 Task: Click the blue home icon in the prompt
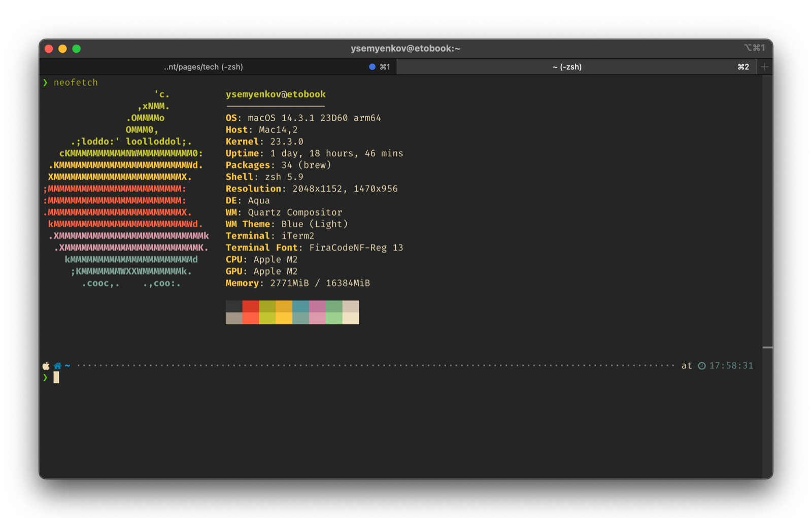(x=57, y=366)
